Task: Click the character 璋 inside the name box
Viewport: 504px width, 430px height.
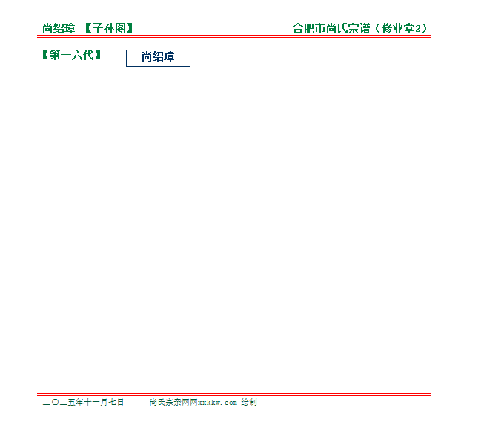Action: [x=169, y=57]
